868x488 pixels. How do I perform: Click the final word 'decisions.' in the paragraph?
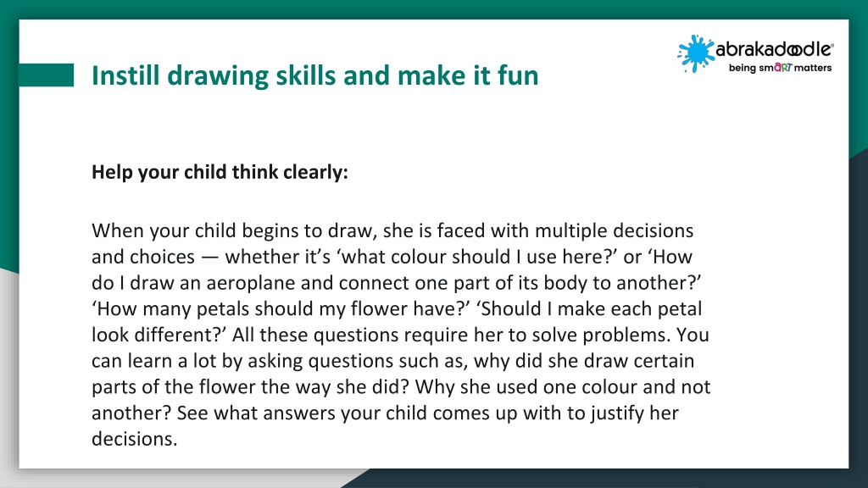(x=135, y=439)
